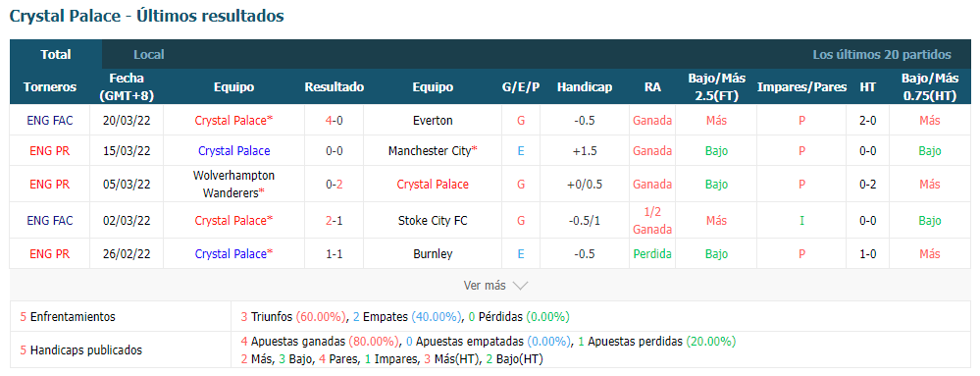Open the red Crystal Palace link facing Everton
This screenshot has width=980, height=376.
tap(233, 120)
